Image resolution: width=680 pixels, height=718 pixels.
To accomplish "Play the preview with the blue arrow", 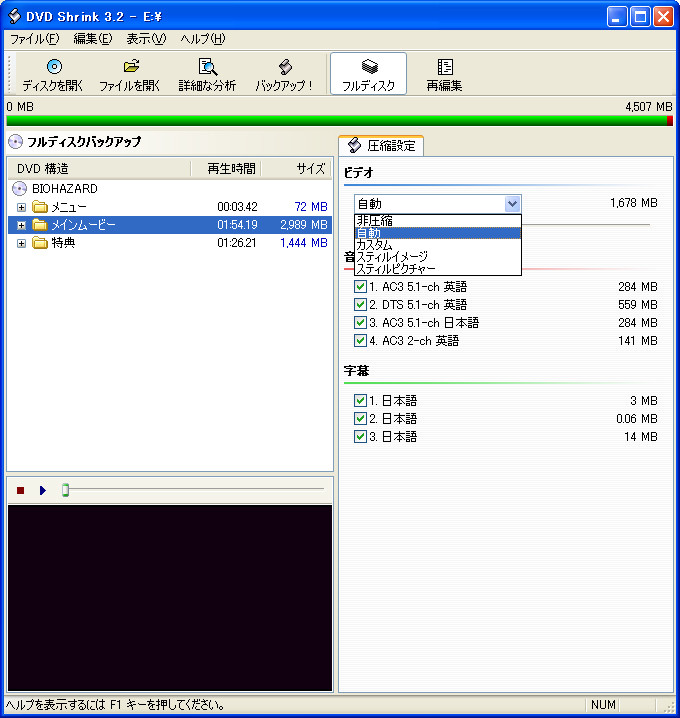I will 43,490.
